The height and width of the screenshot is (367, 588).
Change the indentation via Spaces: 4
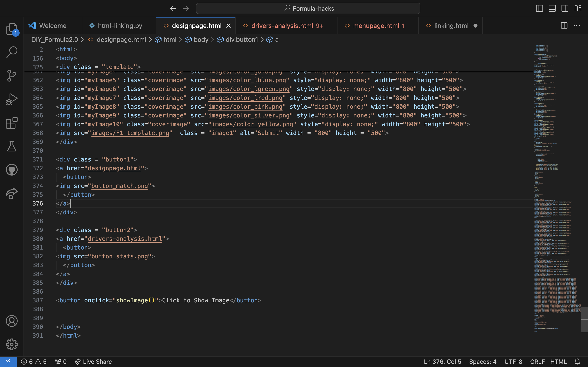point(483,362)
